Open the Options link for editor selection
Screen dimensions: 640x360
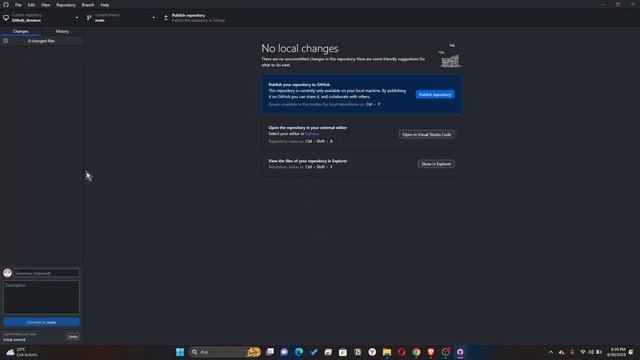[312, 134]
